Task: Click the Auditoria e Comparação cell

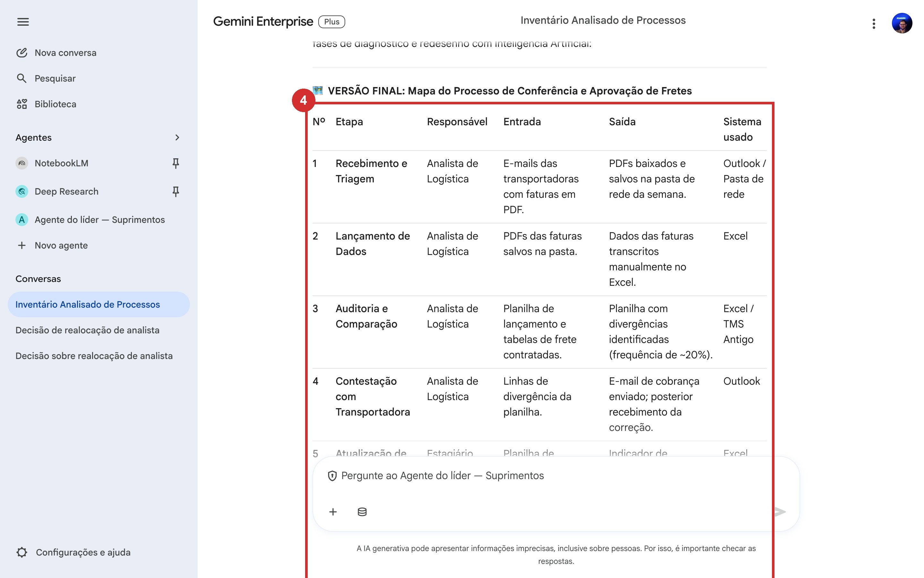Action: pyautogui.click(x=366, y=316)
